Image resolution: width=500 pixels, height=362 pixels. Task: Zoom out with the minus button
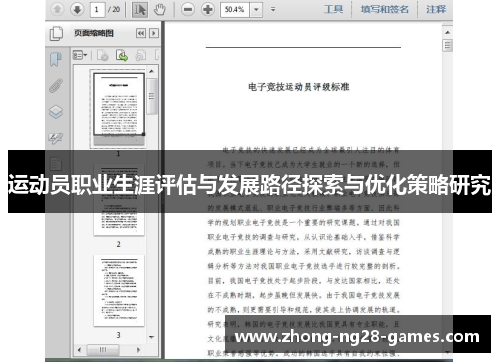(x=188, y=9)
